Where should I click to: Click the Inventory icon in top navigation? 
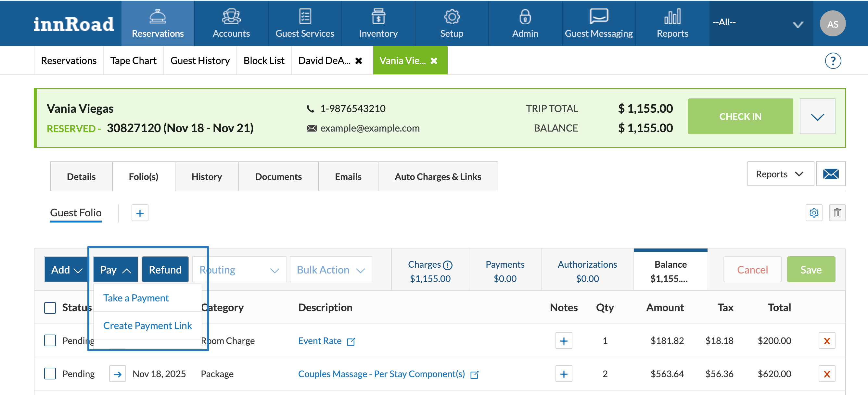[378, 17]
